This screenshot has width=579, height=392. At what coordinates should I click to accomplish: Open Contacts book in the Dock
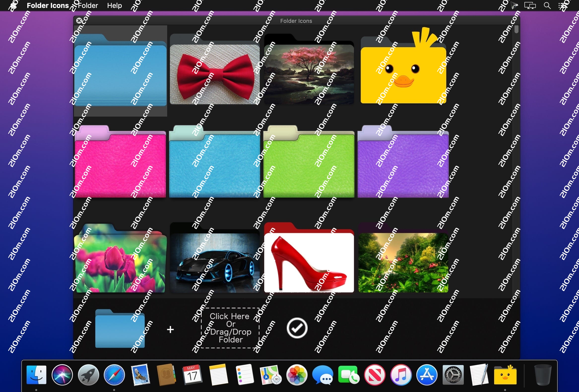(x=166, y=375)
